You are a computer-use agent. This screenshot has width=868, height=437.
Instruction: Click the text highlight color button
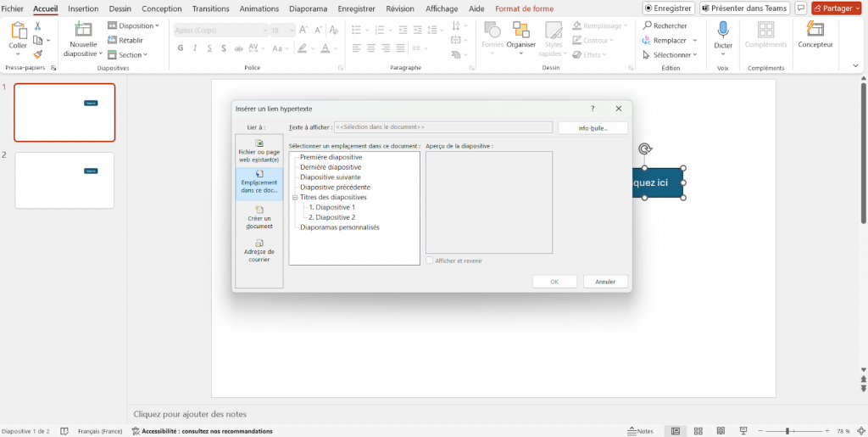click(302, 48)
